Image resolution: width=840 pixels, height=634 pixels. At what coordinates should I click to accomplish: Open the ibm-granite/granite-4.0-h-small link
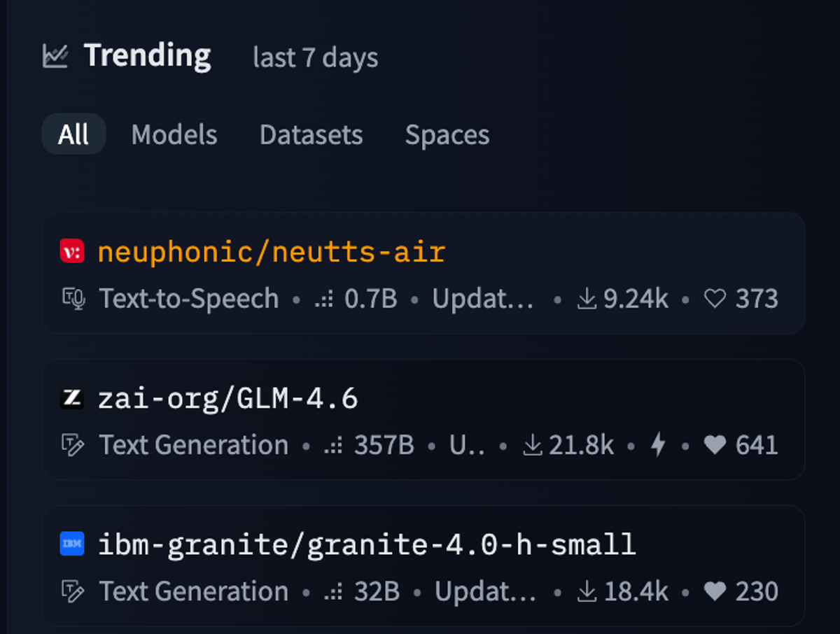click(367, 544)
